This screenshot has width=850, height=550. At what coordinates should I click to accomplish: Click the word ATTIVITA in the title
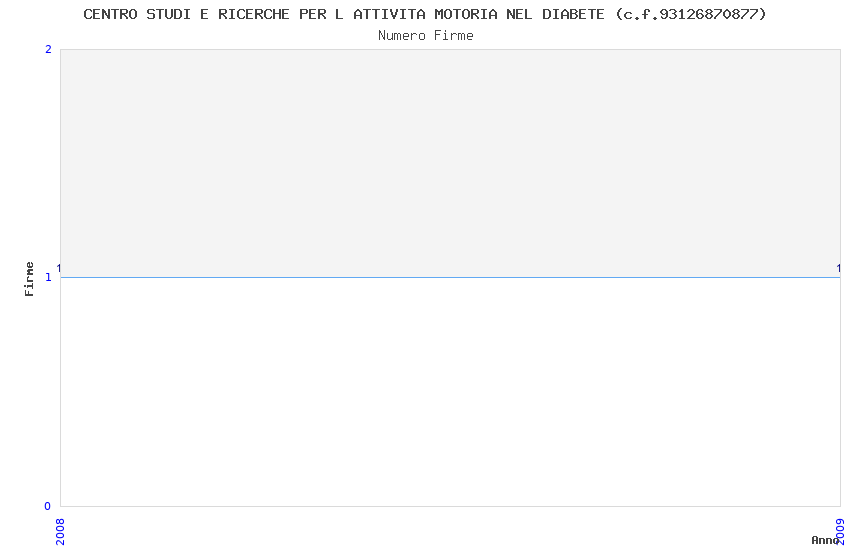click(x=389, y=14)
